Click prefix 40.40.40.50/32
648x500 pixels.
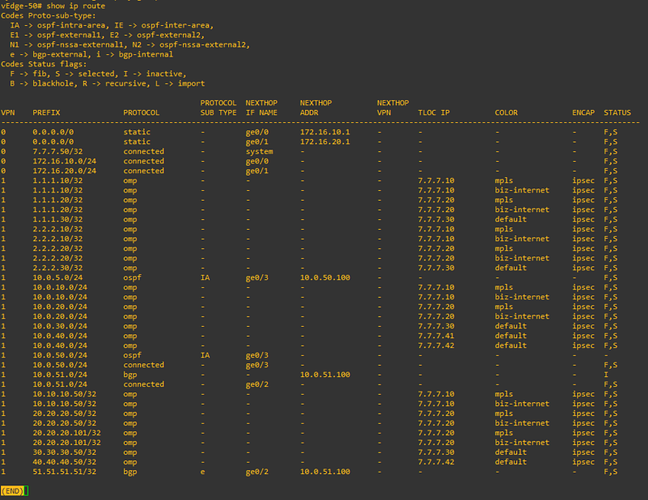pos(64,462)
